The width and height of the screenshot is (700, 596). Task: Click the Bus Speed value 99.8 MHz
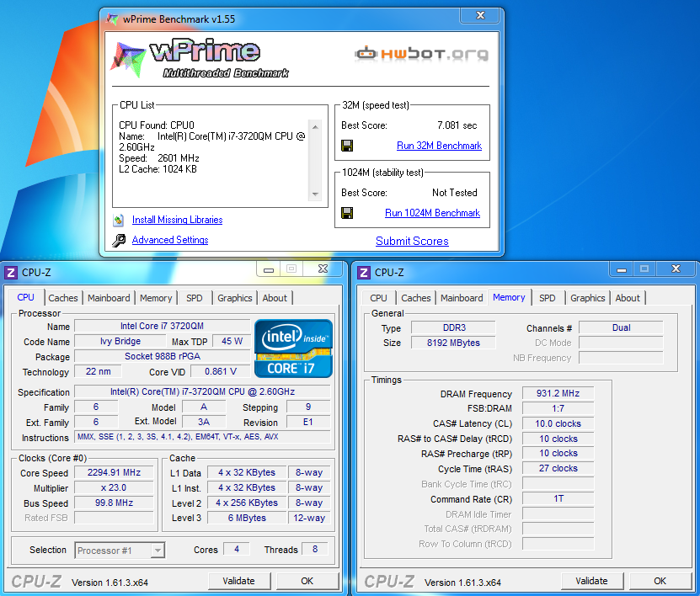[114, 503]
